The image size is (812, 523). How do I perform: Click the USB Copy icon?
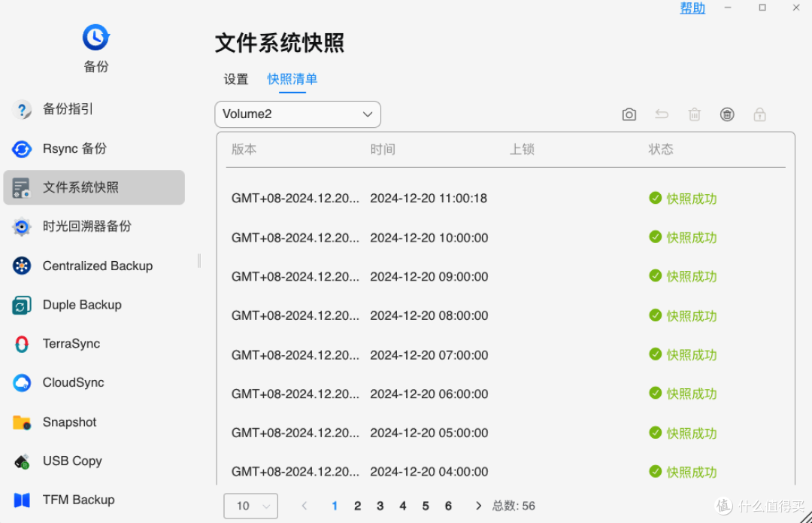point(22,461)
